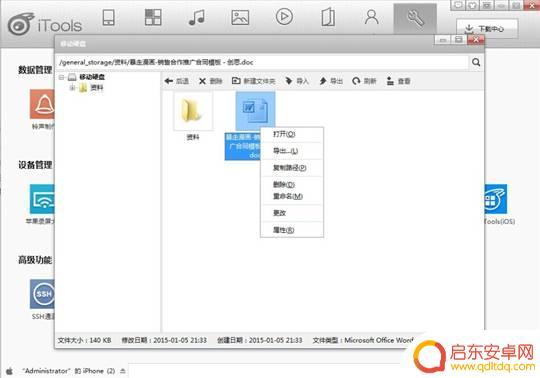Minimize the 移动硬盘 dialog window
Image resolution: width=540 pixels, height=378 pixels.
click(443, 40)
